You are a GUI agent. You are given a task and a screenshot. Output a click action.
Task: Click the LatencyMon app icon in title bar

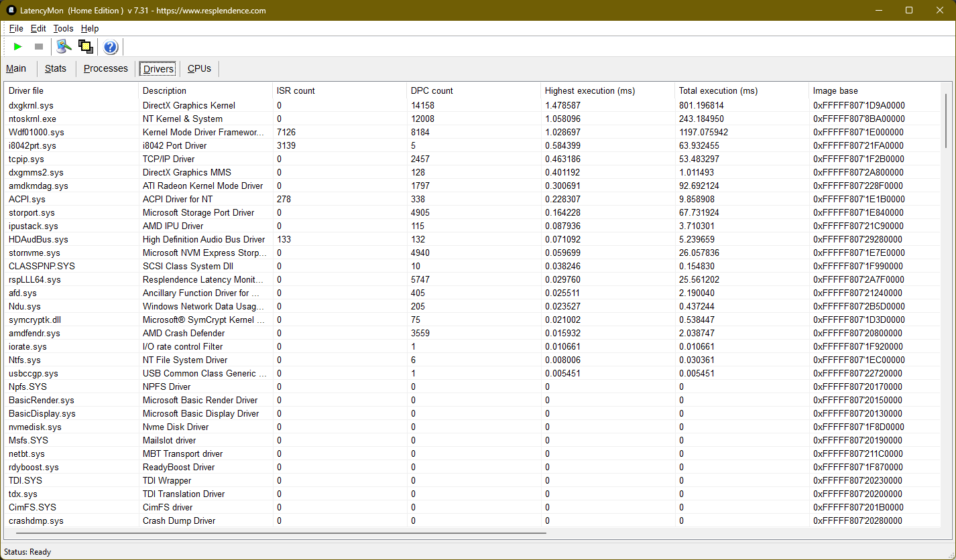click(x=11, y=10)
